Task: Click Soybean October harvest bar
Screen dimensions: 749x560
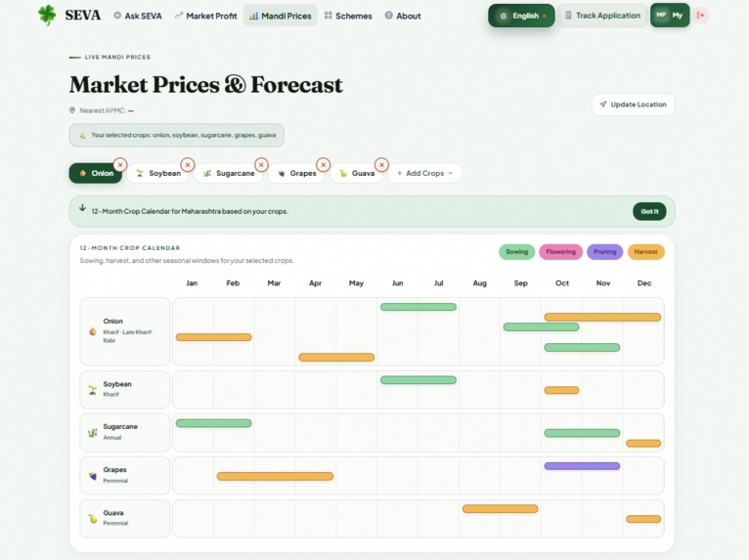Action: [561, 390]
